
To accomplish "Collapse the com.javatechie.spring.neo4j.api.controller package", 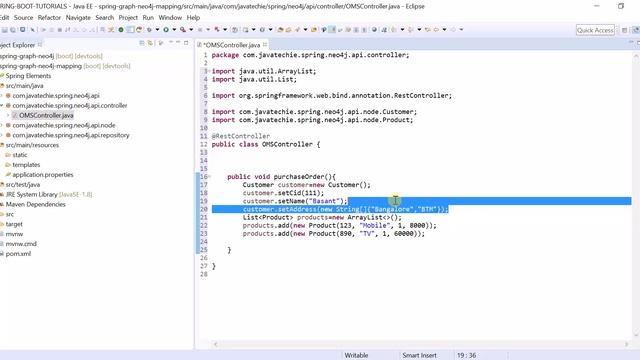I will (x=2, y=105).
